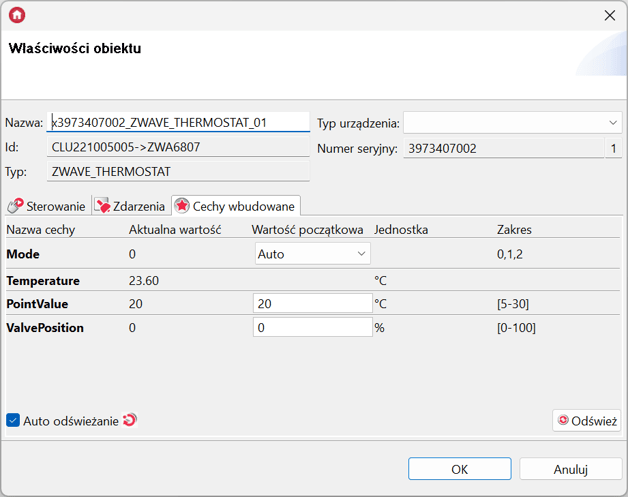628x497 pixels.
Task: Click into the Nazwa text field
Action: pyautogui.click(x=178, y=122)
